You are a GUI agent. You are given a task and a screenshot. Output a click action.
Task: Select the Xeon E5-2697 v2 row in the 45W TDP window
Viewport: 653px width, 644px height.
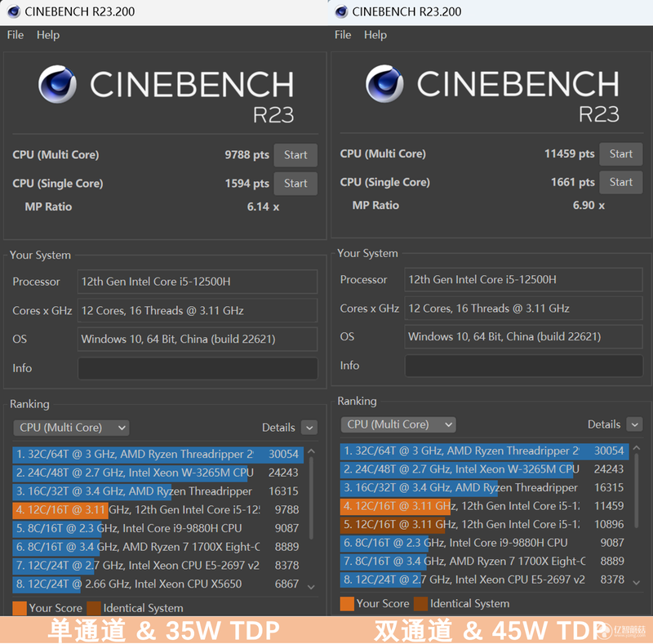click(x=484, y=580)
